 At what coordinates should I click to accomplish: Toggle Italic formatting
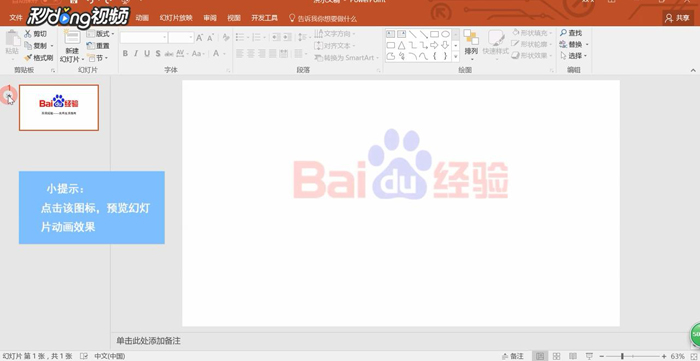[136, 54]
